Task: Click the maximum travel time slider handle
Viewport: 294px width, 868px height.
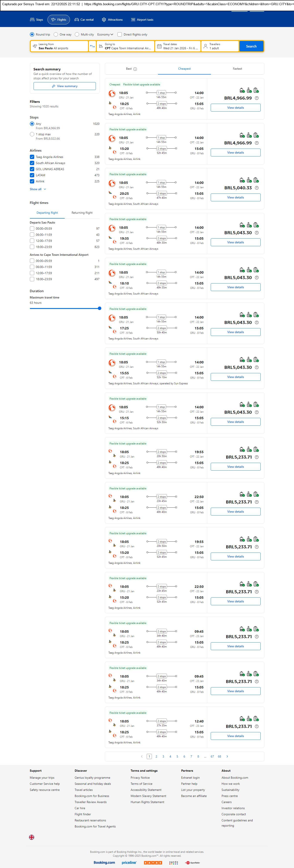Action: [99, 308]
